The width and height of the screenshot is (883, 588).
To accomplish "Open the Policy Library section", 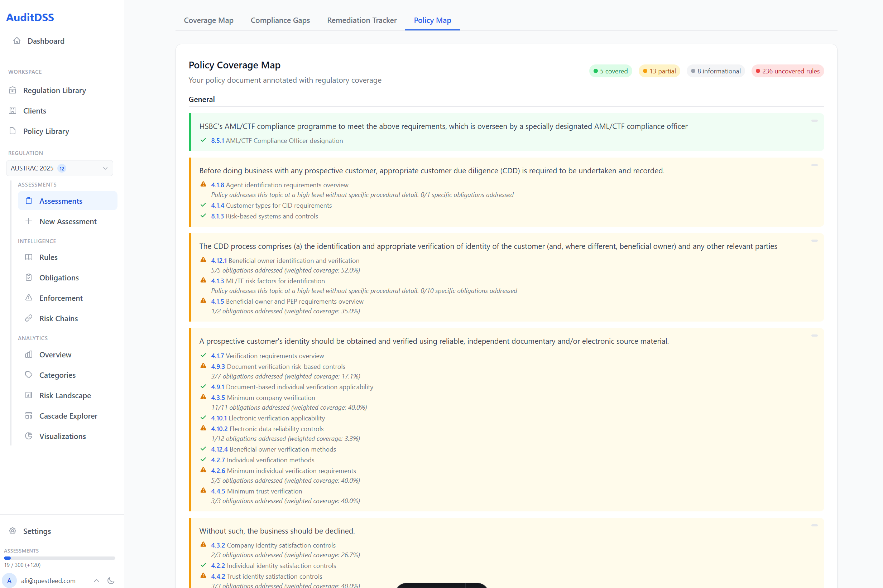I will pos(46,131).
